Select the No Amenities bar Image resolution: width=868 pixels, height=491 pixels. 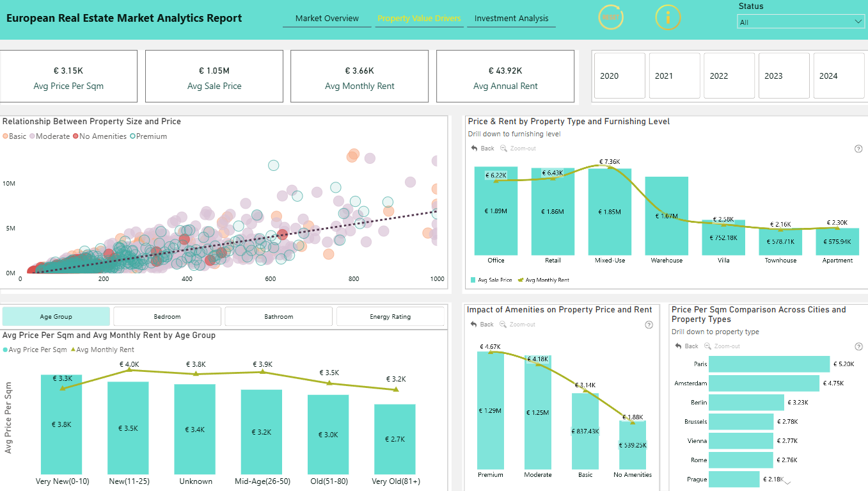633,445
